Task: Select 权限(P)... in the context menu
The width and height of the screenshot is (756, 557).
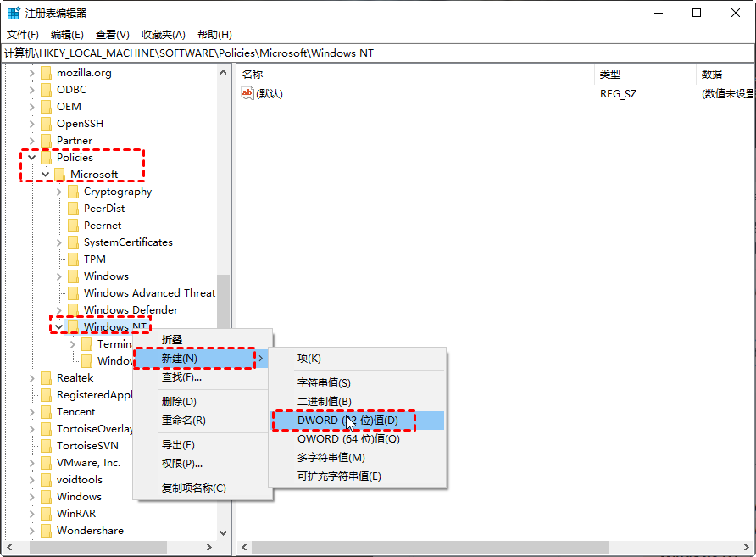Action: (182, 464)
